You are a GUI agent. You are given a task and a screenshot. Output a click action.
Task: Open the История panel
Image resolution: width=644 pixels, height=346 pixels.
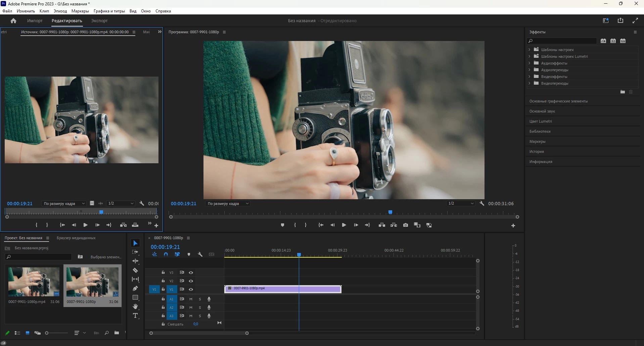point(537,152)
